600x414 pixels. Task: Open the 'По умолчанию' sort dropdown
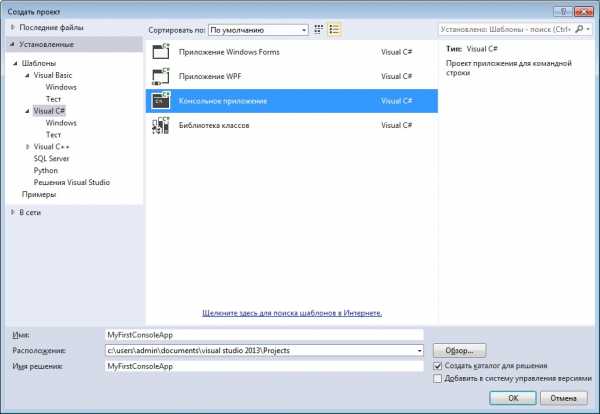click(258, 30)
